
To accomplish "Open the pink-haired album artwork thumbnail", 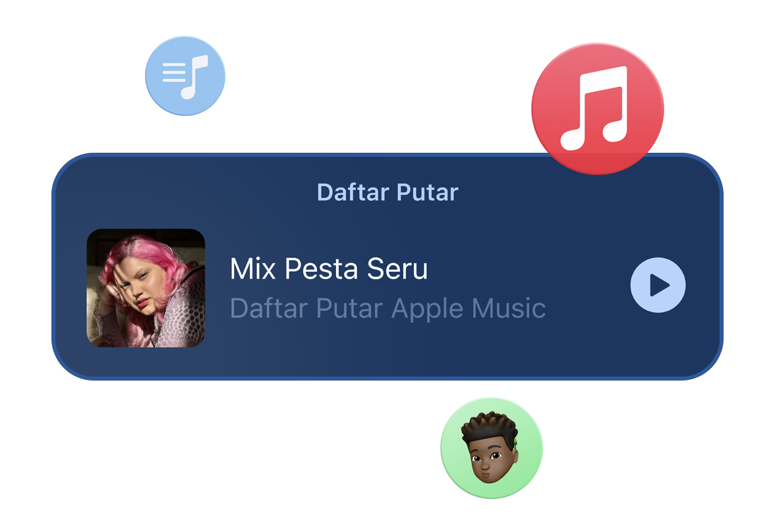I will point(146,288).
